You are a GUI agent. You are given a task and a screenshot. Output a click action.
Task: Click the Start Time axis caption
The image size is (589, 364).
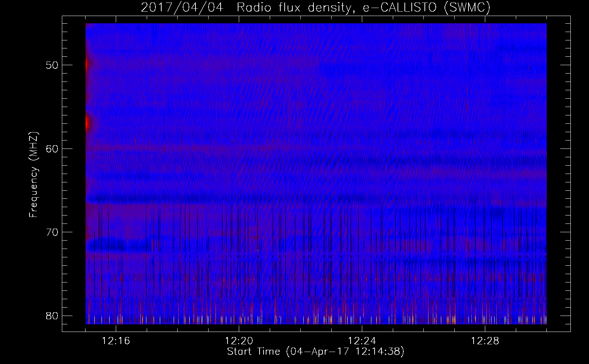coord(316,352)
